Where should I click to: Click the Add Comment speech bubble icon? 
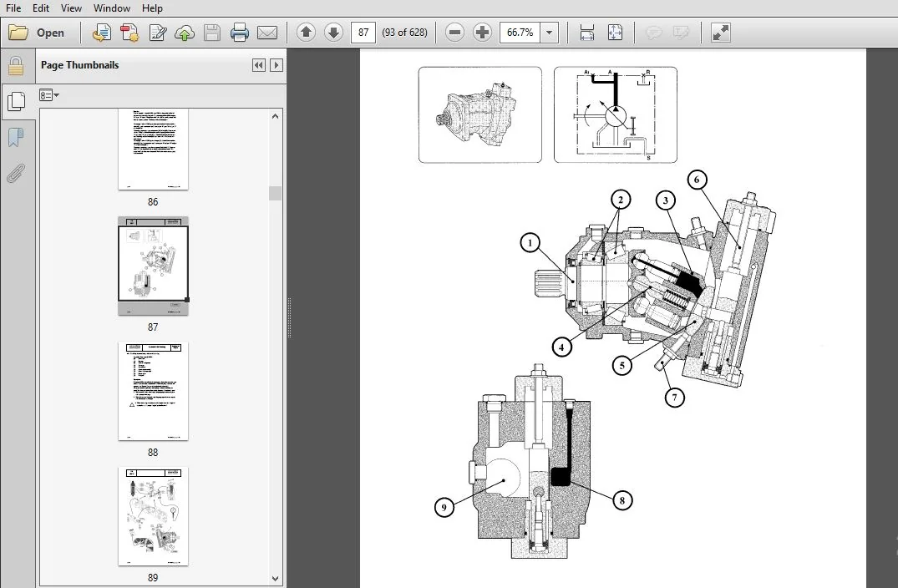[653, 33]
